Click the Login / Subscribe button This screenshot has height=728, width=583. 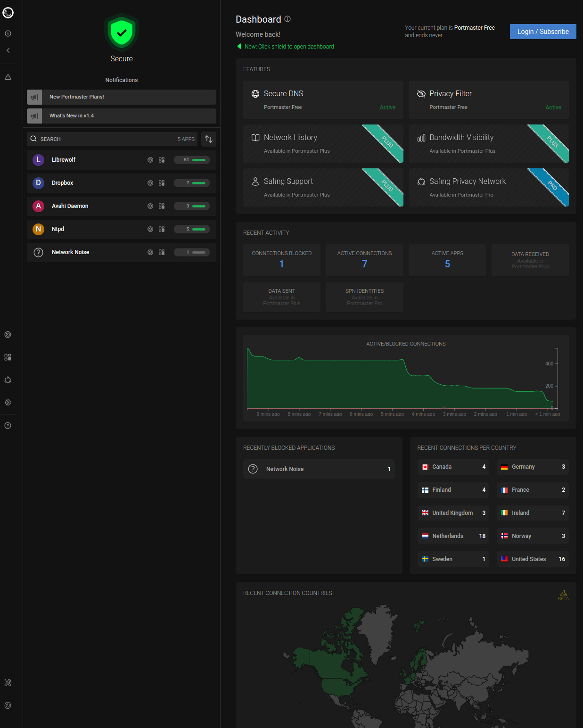543,32
